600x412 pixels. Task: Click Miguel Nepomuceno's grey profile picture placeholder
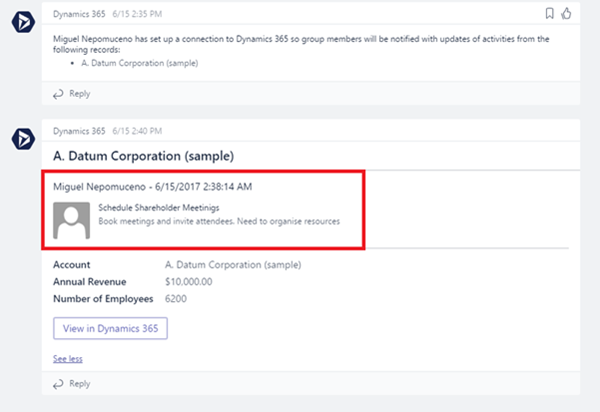pyautogui.click(x=73, y=220)
